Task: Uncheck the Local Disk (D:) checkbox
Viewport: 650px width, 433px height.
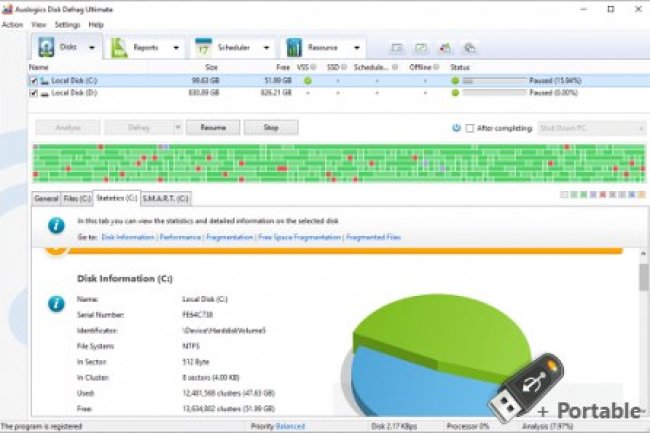Action: [x=35, y=93]
